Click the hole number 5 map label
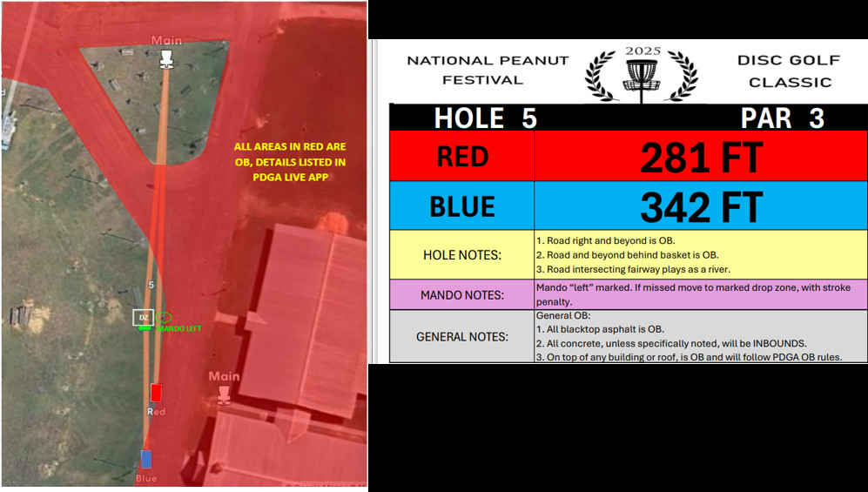This screenshot has height=492, width=868. point(151,285)
